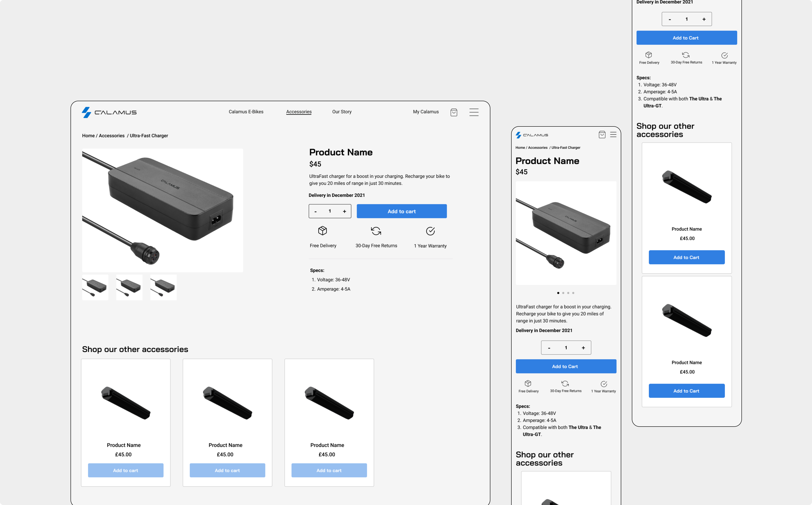812x505 pixels.
Task: Increase quantity with desktop plus button
Action: 345,211
